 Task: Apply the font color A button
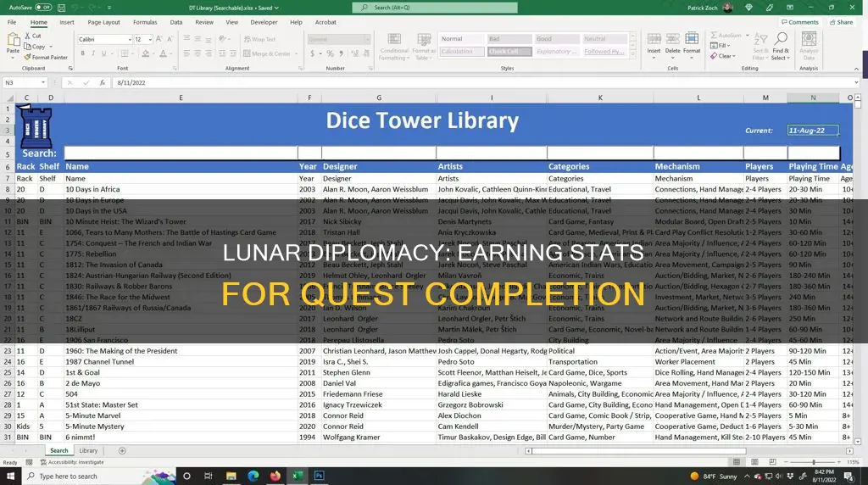coord(163,53)
